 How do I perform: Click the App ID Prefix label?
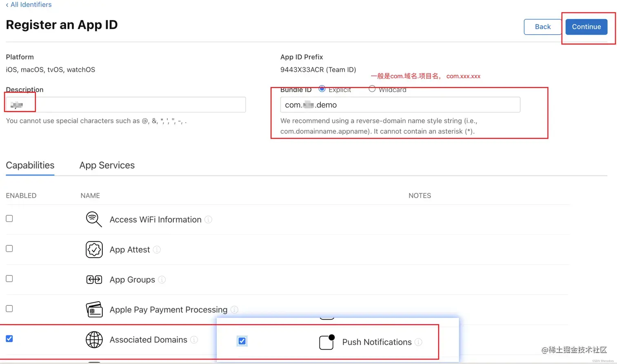pos(302,57)
